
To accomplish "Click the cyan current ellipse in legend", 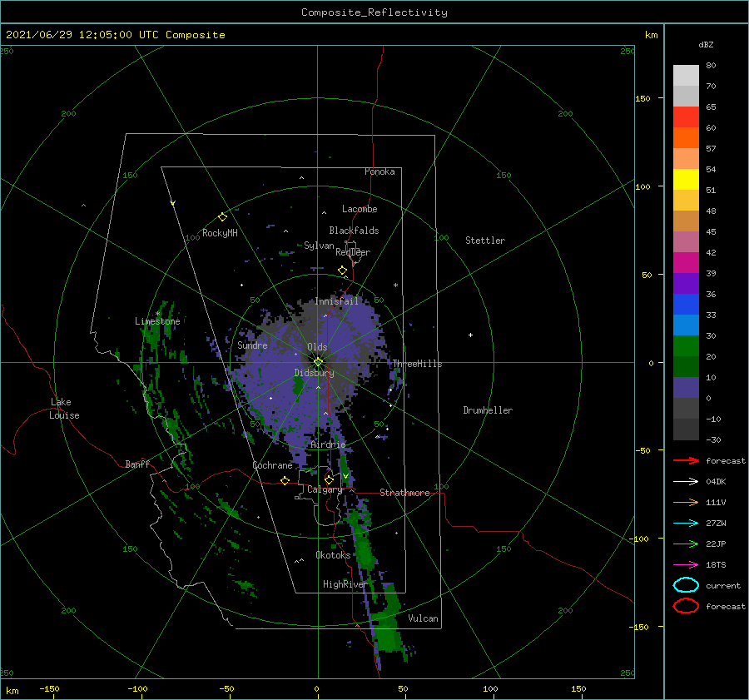I will (x=686, y=585).
